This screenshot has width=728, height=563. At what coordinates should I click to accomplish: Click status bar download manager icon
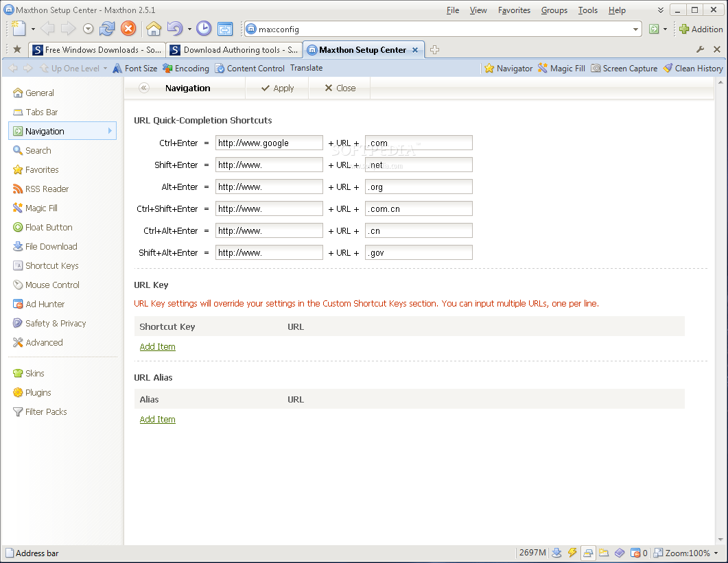pyautogui.click(x=556, y=553)
